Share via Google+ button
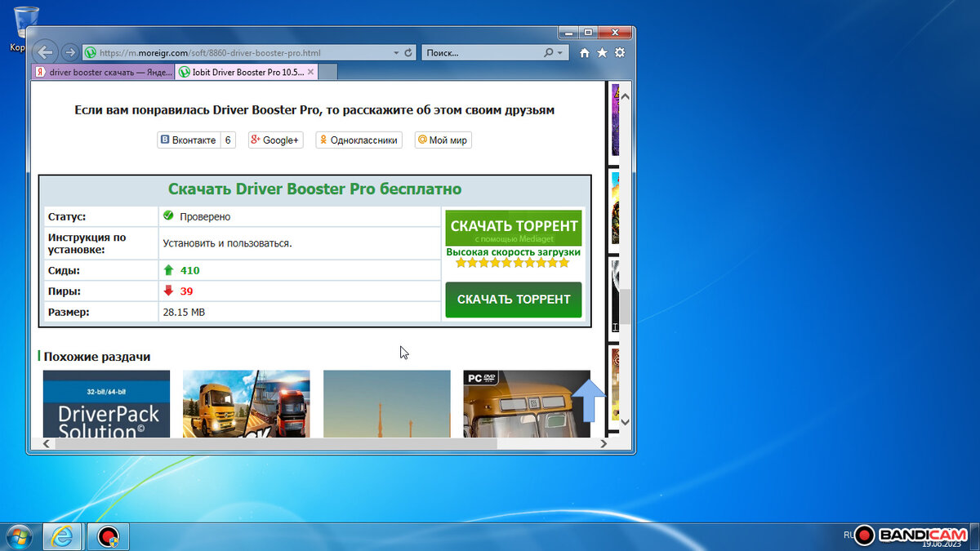This screenshot has height=551, width=980. (275, 140)
